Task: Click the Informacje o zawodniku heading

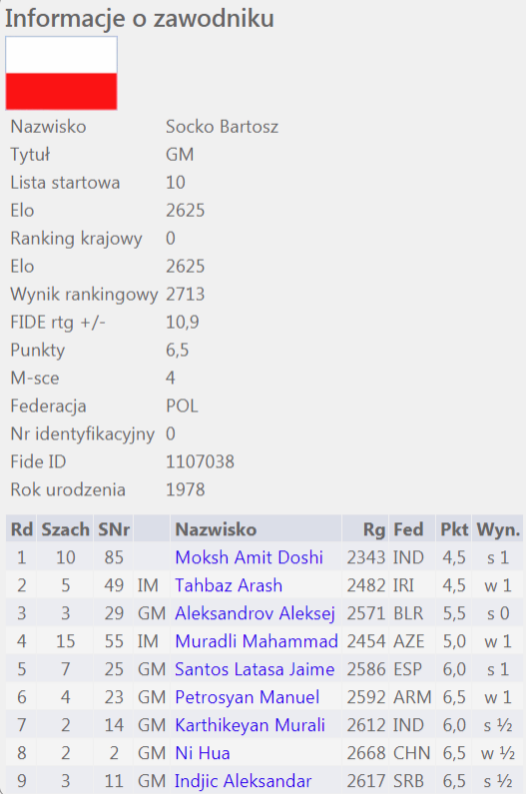Action: click(140, 18)
